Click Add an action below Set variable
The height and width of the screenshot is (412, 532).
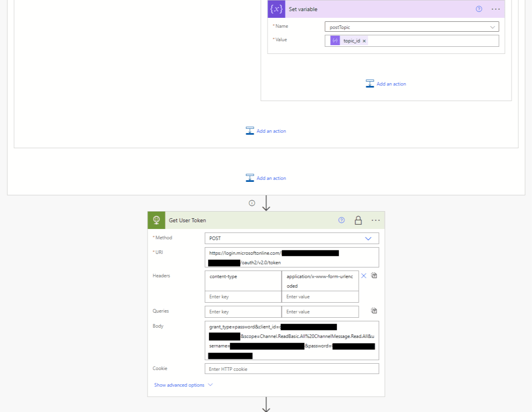pyautogui.click(x=386, y=84)
